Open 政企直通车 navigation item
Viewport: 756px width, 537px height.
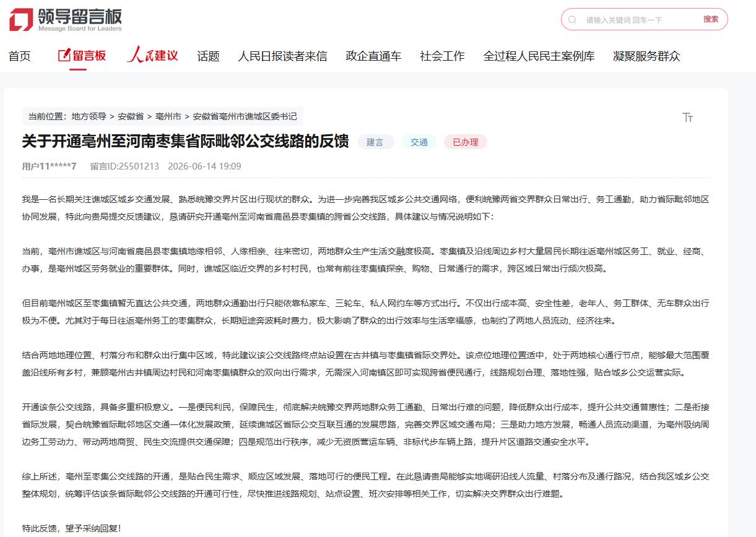pyautogui.click(x=373, y=56)
